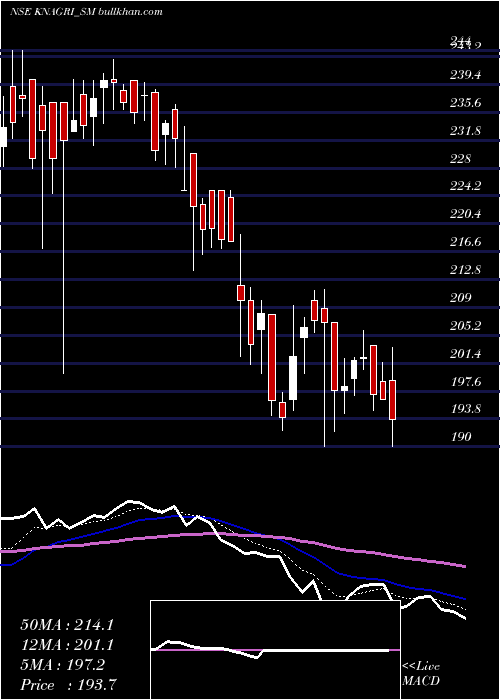500x700 pixels.
Task: Select the 201.4 price axis label
Action: (x=466, y=354)
